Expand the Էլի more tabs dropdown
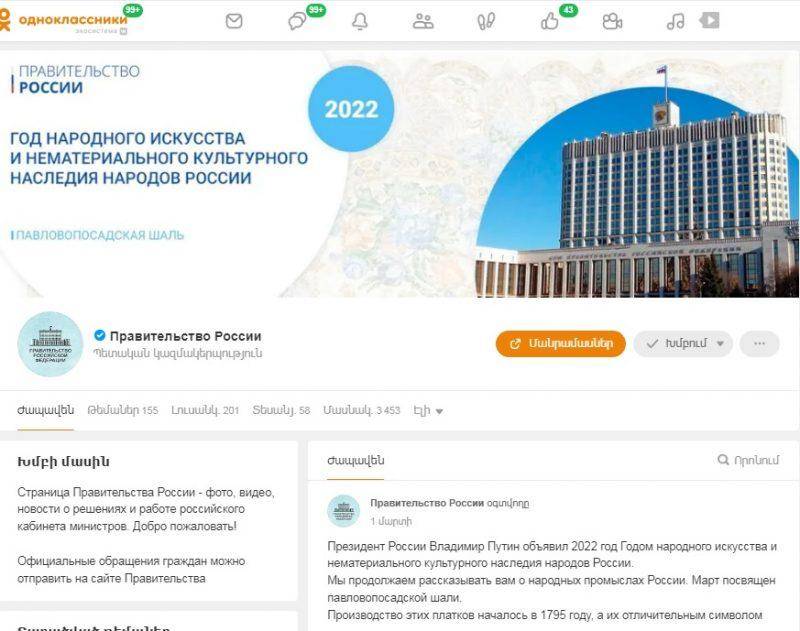This screenshot has width=800, height=631. click(428, 410)
